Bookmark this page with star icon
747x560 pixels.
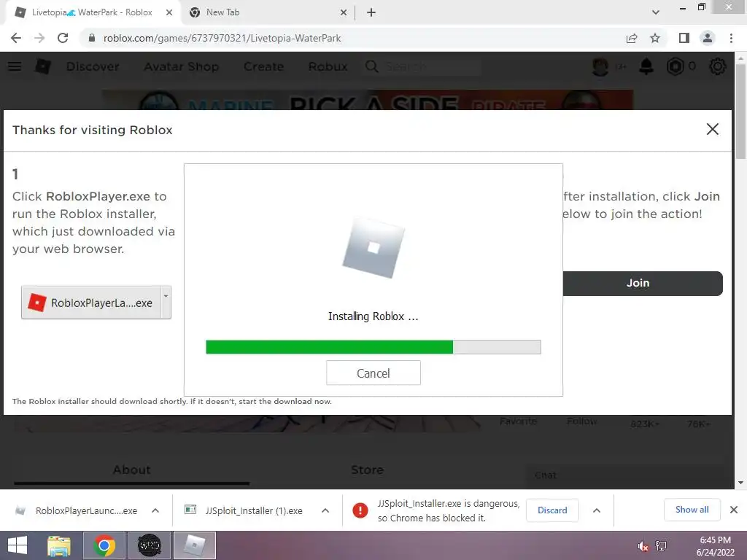655,38
